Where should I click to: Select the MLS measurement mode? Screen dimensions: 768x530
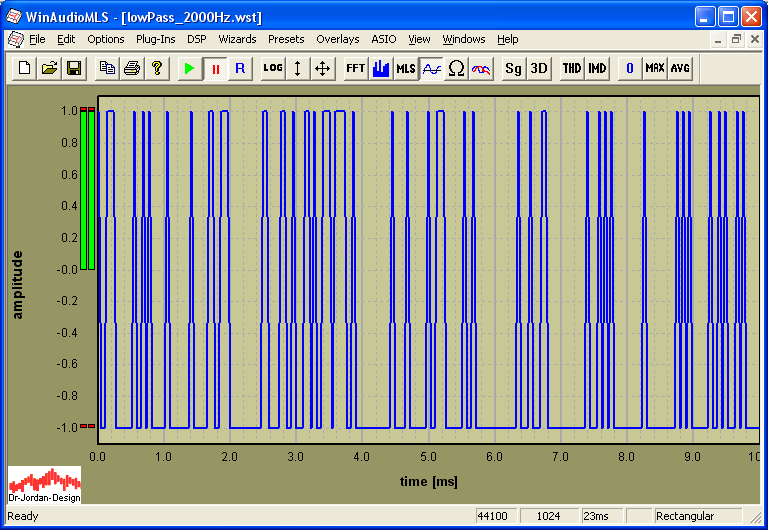tap(406, 68)
